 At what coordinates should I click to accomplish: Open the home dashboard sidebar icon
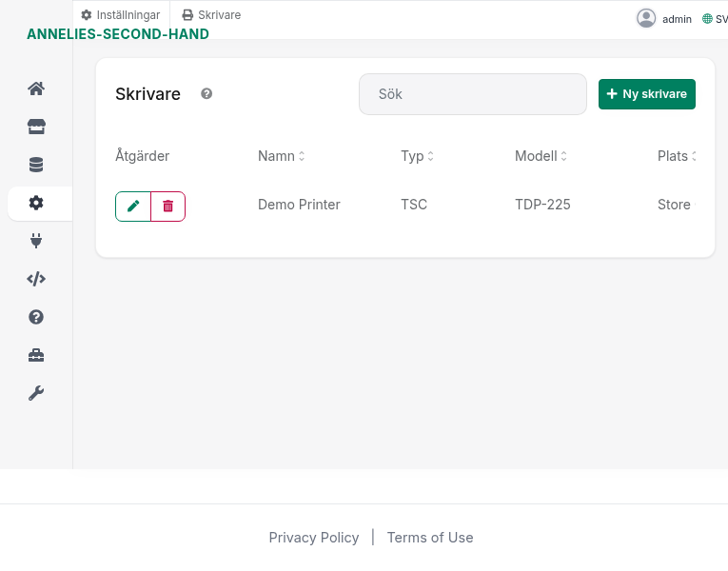tap(36, 89)
